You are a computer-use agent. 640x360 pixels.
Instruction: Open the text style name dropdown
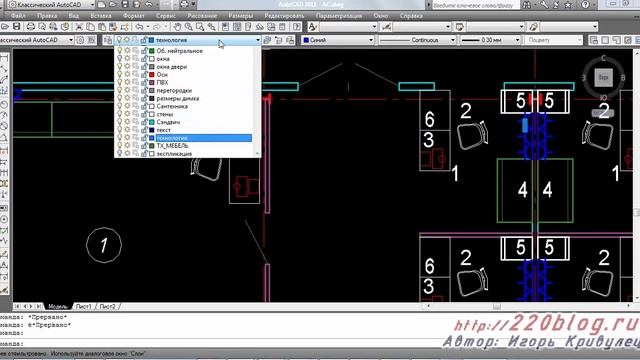pyautogui.click(x=348, y=27)
